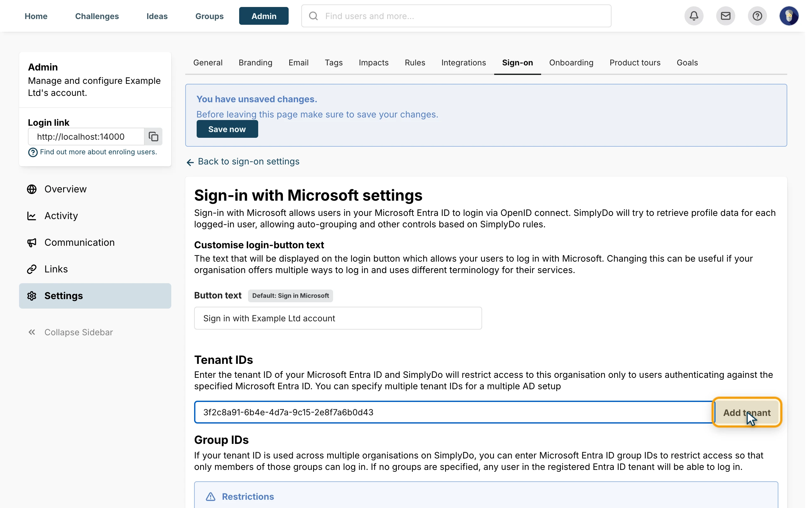Click the collapse sidebar chevrons icon
The image size is (812, 508).
click(x=32, y=332)
